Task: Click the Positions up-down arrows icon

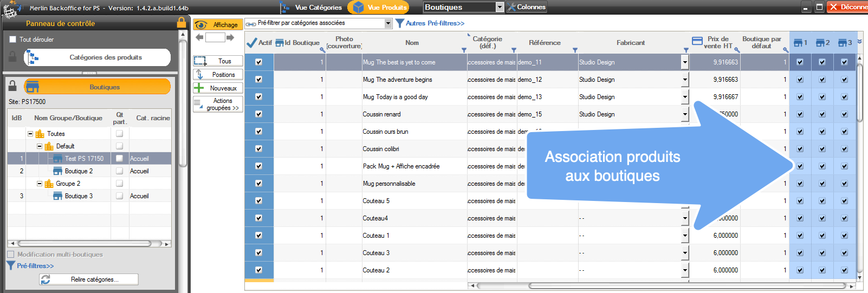Action: point(199,74)
